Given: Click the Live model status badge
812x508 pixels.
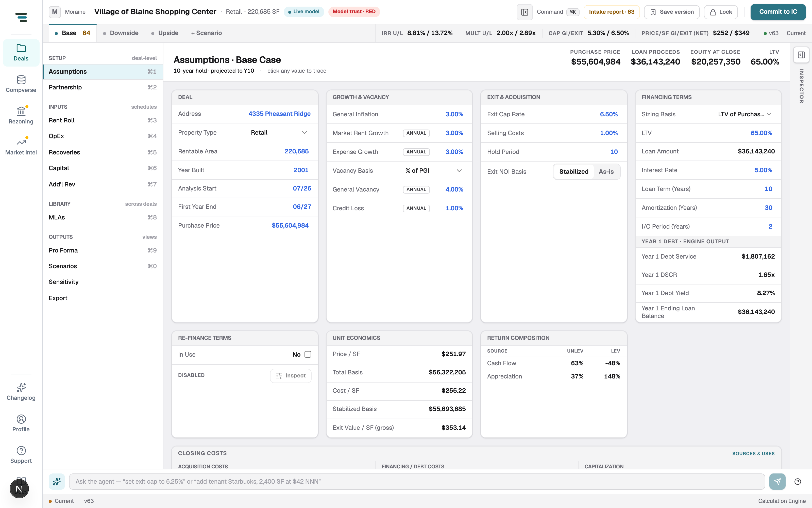Looking at the screenshot, I should click(304, 12).
